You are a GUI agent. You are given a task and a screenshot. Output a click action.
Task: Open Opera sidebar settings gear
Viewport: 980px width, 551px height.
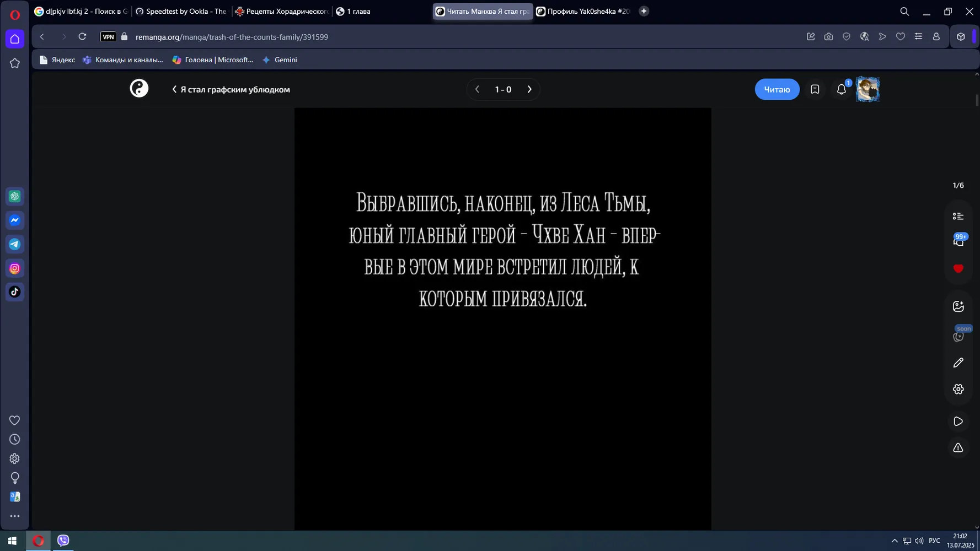pyautogui.click(x=15, y=458)
